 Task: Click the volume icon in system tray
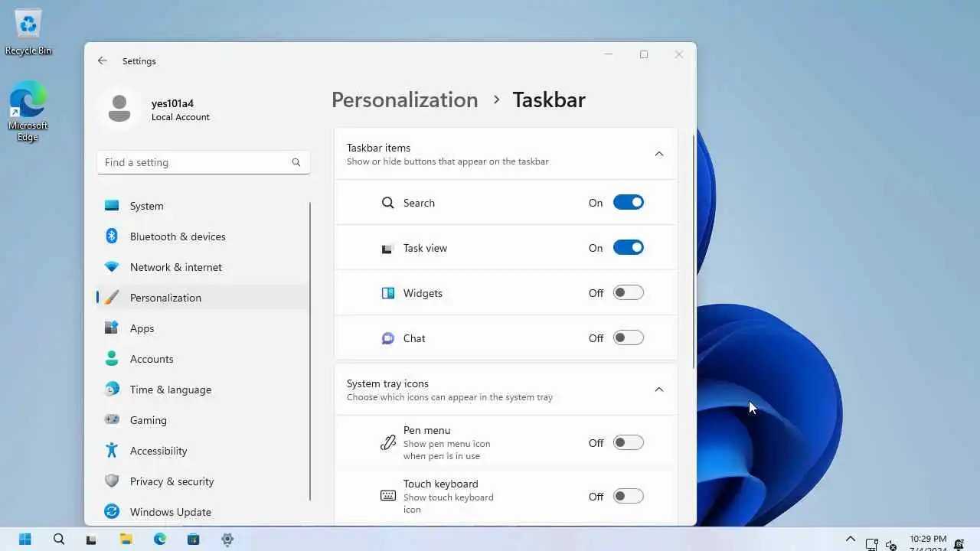(891, 544)
